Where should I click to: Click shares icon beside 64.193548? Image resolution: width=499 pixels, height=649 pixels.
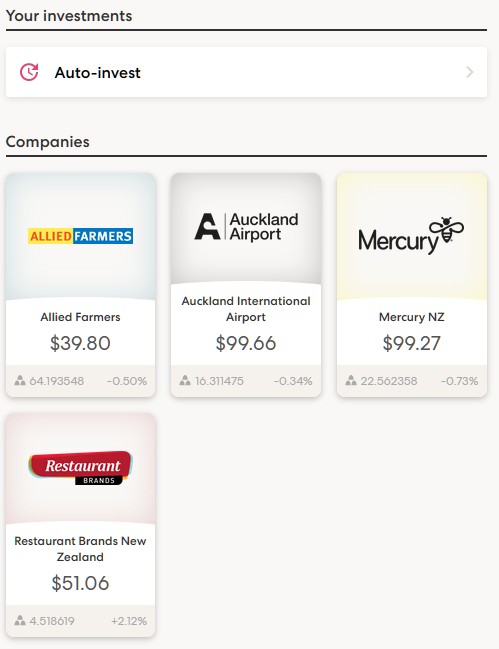pos(20,380)
